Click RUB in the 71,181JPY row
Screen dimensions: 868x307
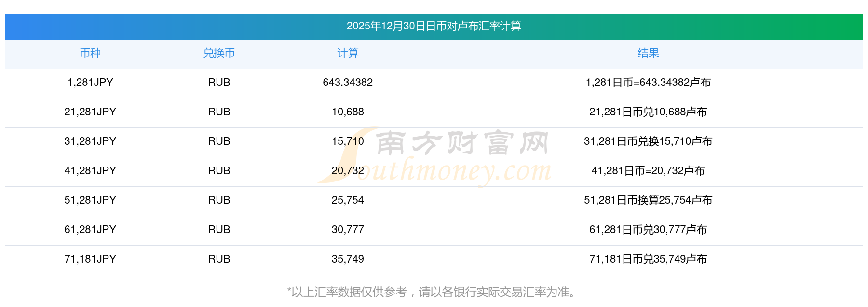(219, 259)
